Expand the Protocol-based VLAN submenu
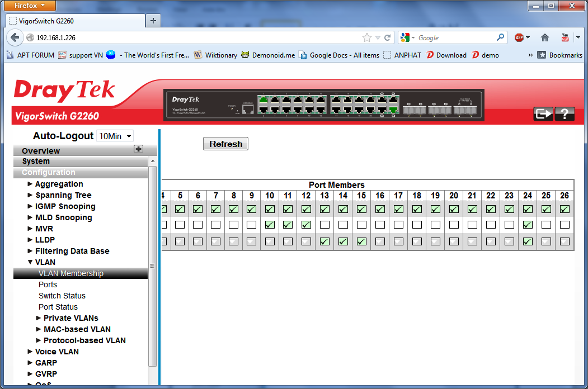The image size is (588, 389). click(81, 341)
